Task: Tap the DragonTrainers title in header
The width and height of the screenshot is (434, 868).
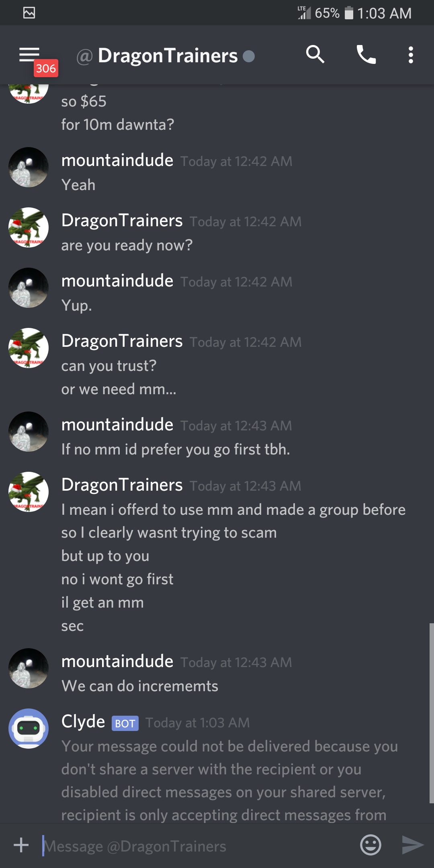Action: [168, 55]
